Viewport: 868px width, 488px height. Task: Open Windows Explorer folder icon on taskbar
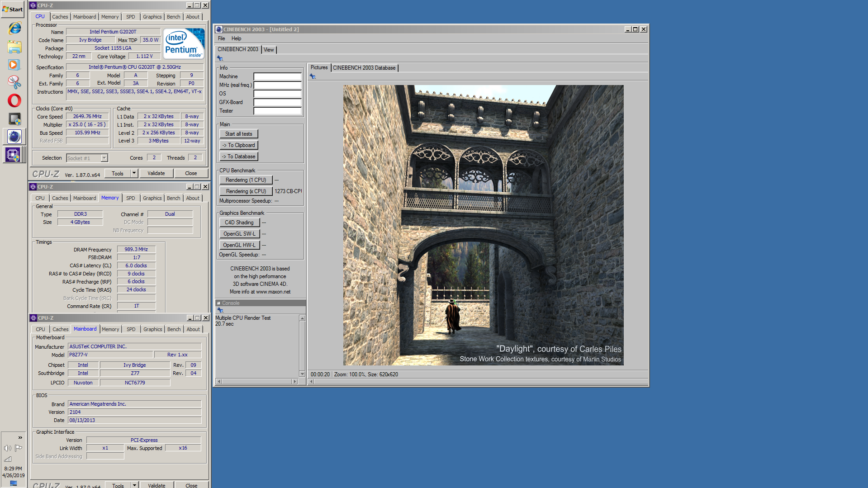pyautogui.click(x=14, y=47)
